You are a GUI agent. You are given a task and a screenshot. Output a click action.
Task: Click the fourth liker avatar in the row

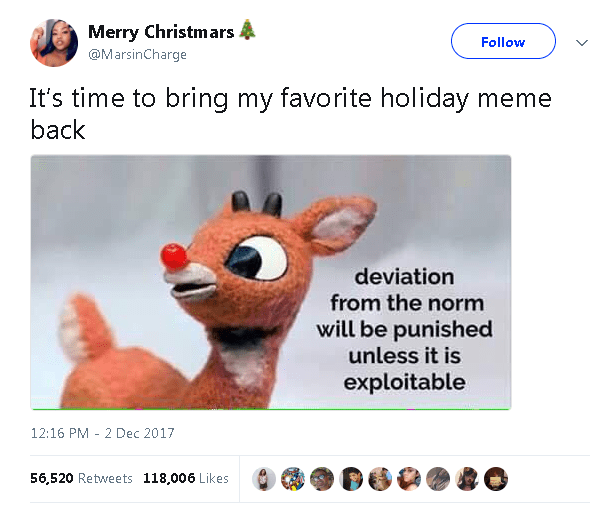tap(351, 479)
